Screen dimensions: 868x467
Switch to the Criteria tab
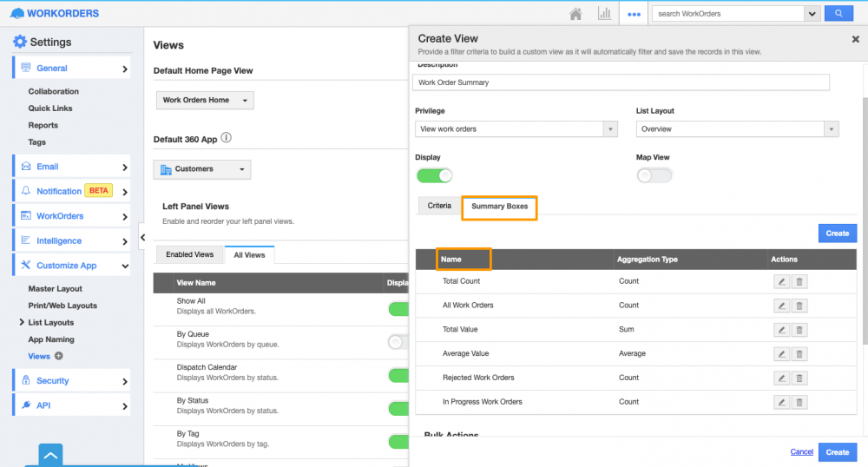click(x=439, y=207)
